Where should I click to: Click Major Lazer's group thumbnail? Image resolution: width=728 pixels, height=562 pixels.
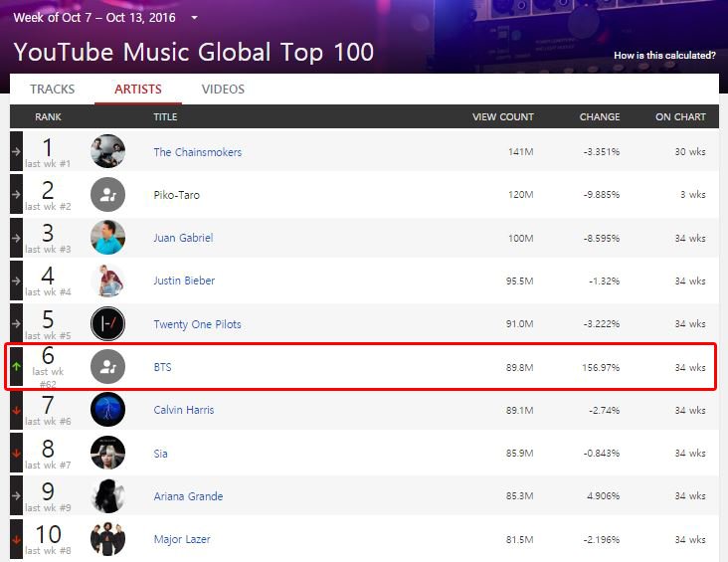[107, 539]
